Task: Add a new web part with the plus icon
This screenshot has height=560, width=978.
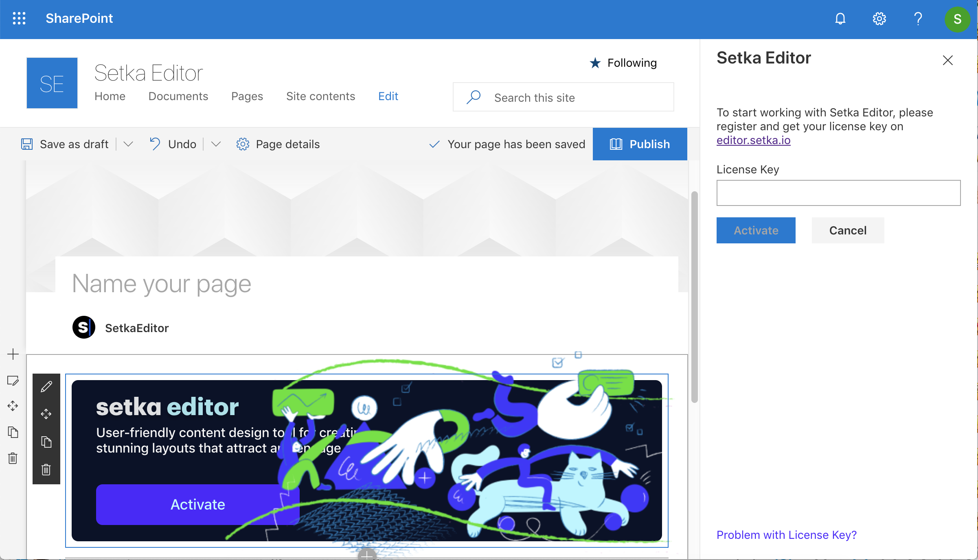Action: 13,354
